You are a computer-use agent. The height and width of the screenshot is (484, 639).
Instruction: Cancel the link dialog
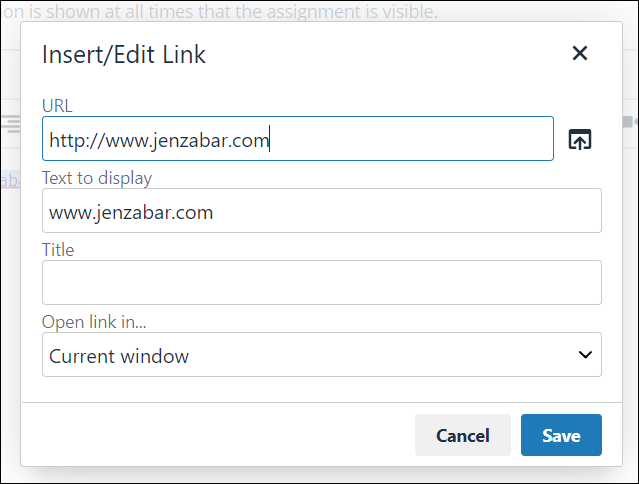click(x=463, y=435)
